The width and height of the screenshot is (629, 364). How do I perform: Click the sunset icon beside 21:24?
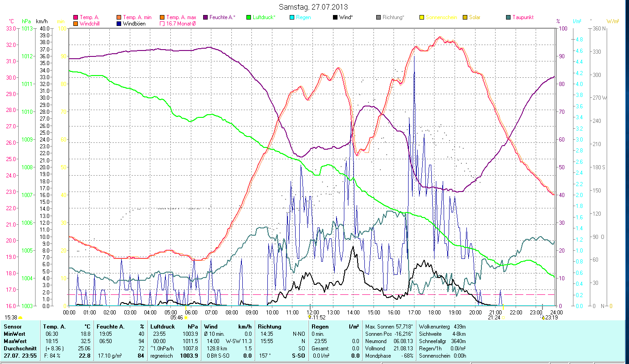point(503,318)
